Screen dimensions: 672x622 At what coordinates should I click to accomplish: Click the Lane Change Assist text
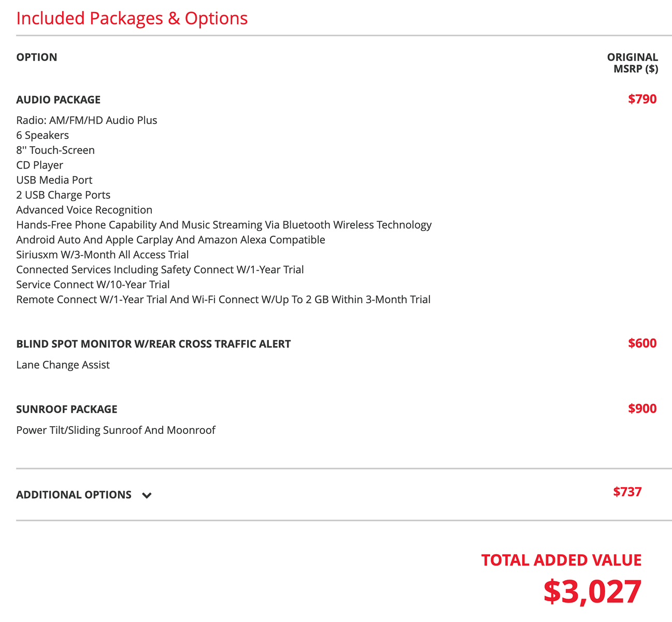[63, 365]
